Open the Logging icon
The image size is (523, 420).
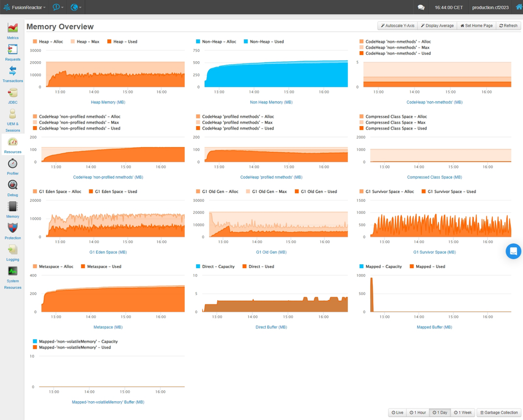coord(13,249)
